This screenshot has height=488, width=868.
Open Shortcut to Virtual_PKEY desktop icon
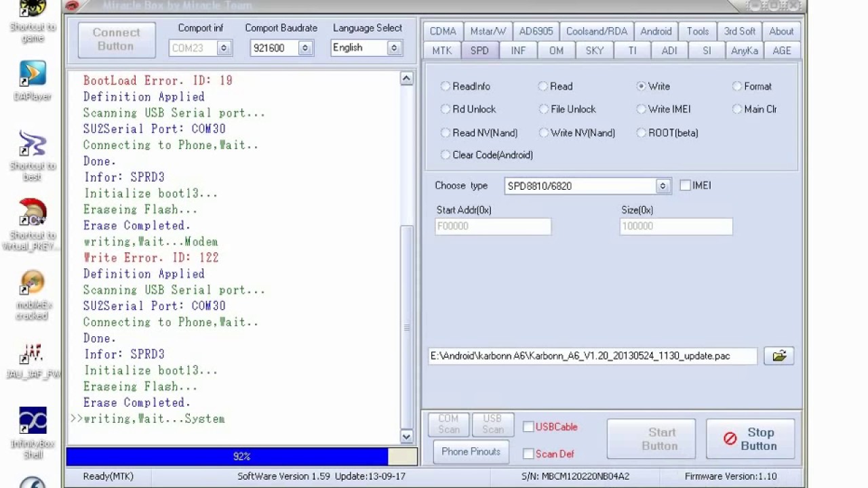coord(33,224)
